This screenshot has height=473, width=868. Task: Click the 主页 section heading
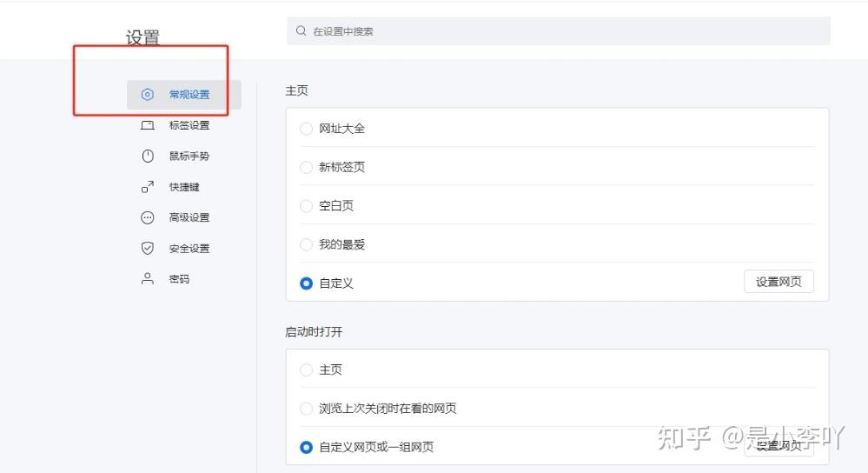point(296,90)
